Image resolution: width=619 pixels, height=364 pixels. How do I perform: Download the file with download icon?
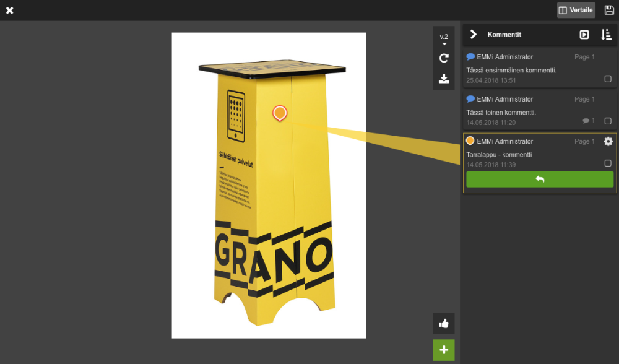[x=444, y=79]
